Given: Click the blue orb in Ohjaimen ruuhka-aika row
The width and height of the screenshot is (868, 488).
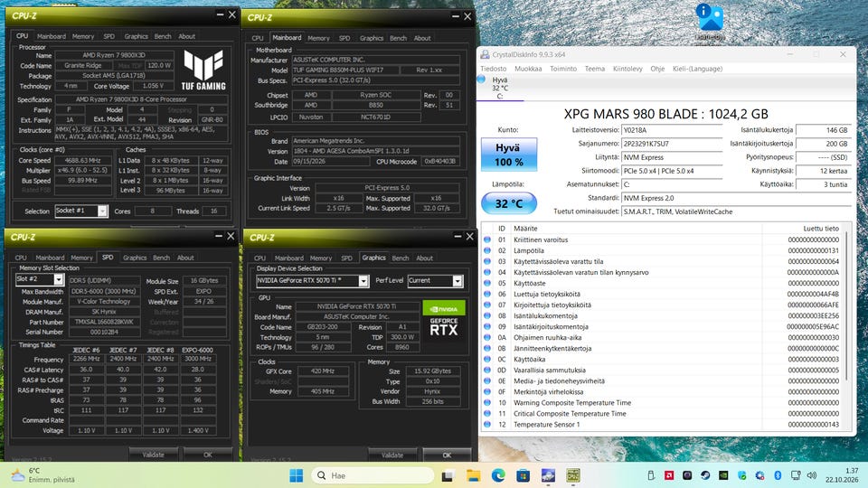Looking at the screenshot, I should click(x=487, y=337).
